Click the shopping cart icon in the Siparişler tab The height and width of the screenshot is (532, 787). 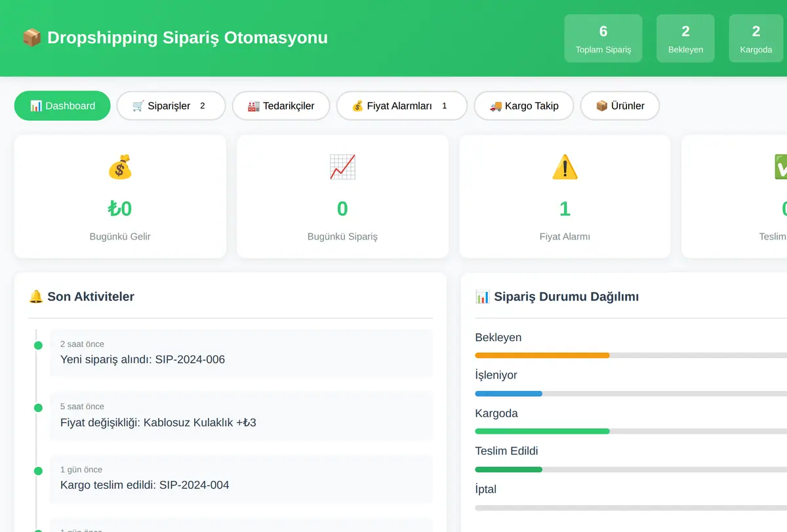[x=138, y=106]
